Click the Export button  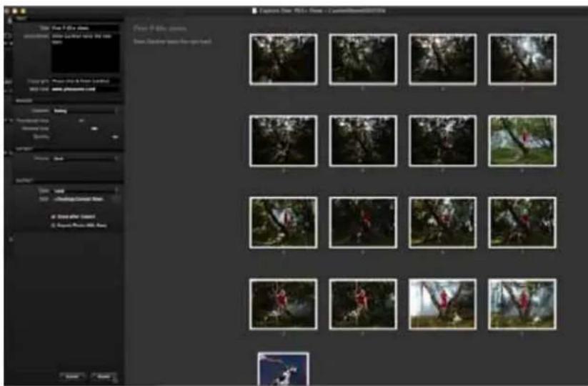point(104,376)
